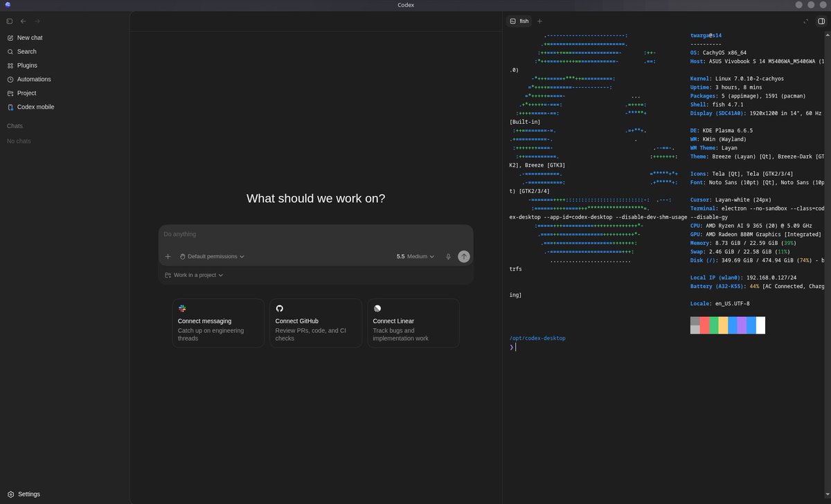
Task: Click the purple swatch in terminal palette
Action: 742,325
